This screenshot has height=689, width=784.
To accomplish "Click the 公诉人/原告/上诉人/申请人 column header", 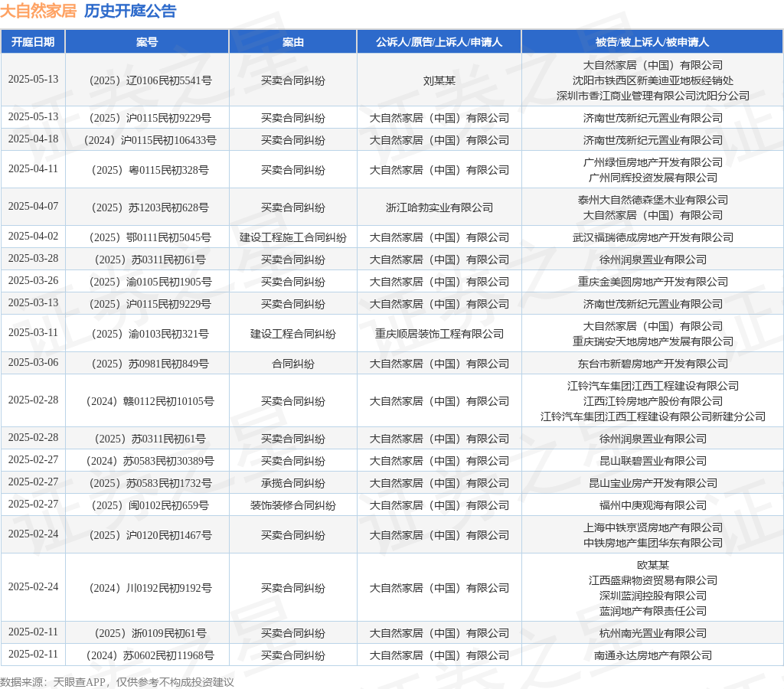I will tap(439, 42).
